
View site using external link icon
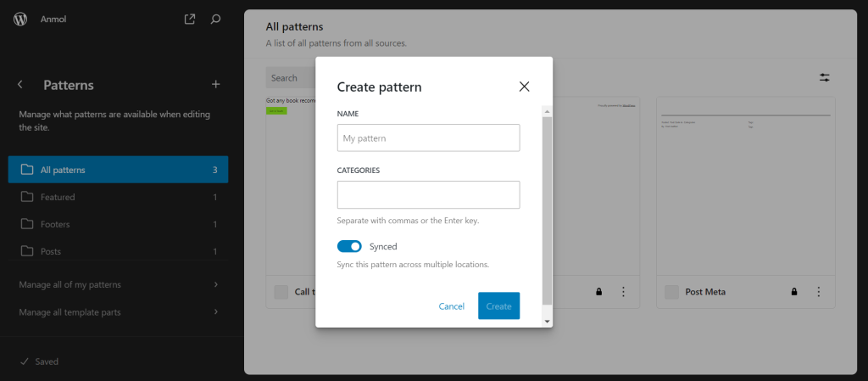click(189, 20)
